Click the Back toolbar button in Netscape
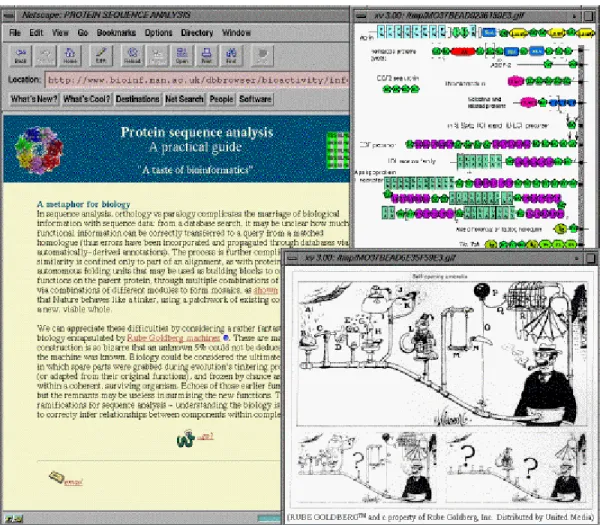 21,56
